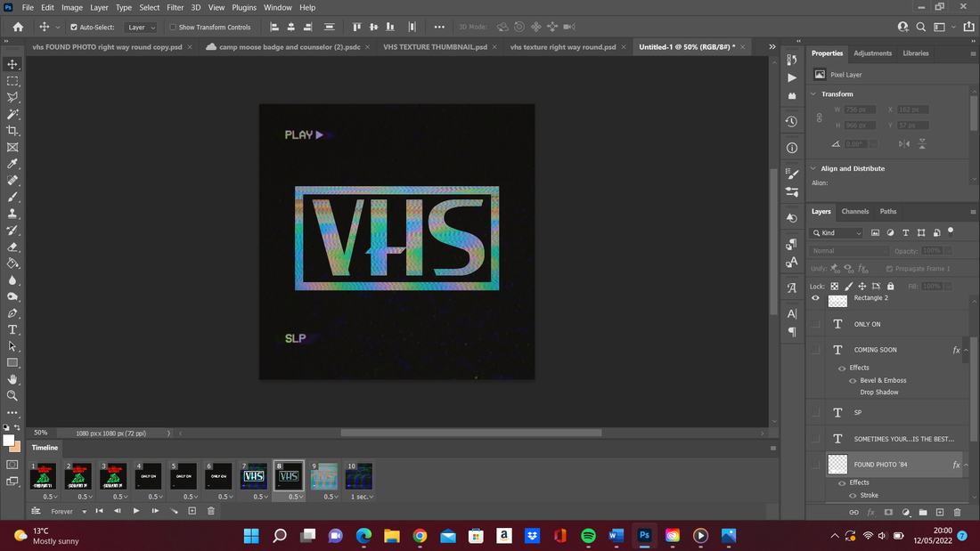Show the ONLY ON layer
The height and width of the screenshot is (551, 980).
point(815,324)
